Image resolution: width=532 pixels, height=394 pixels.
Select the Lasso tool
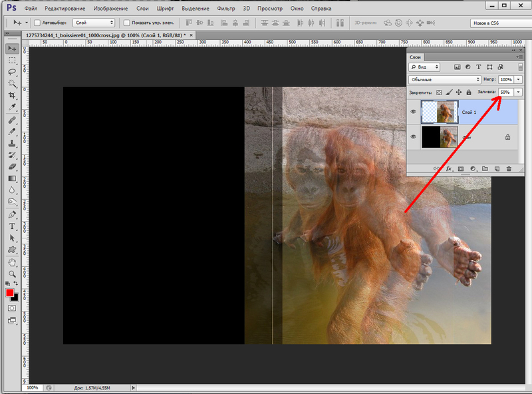click(x=12, y=72)
